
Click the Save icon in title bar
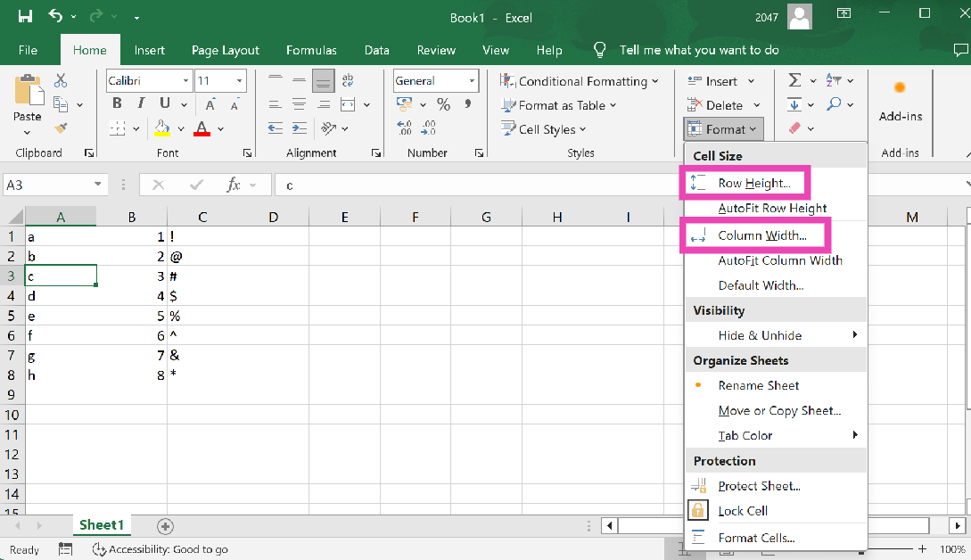pyautogui.click(x=25, y=16)
